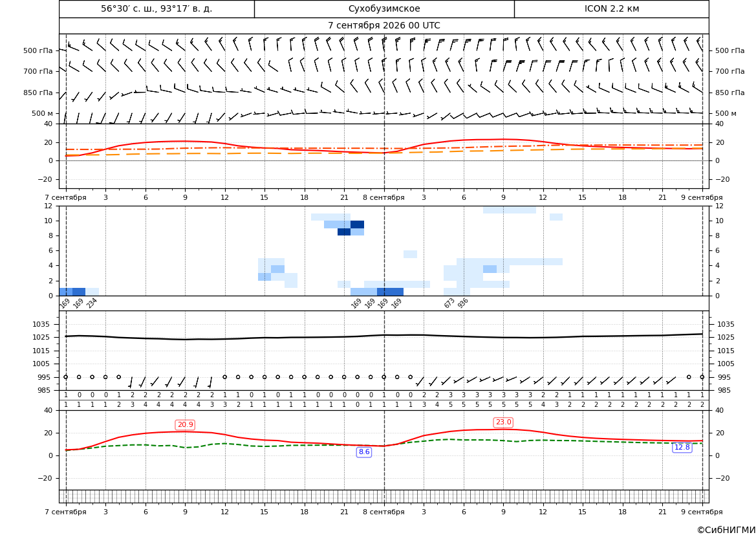Click the 500 гПа left axis label
The height and width of the screenshot is (535, 756).
38,50
